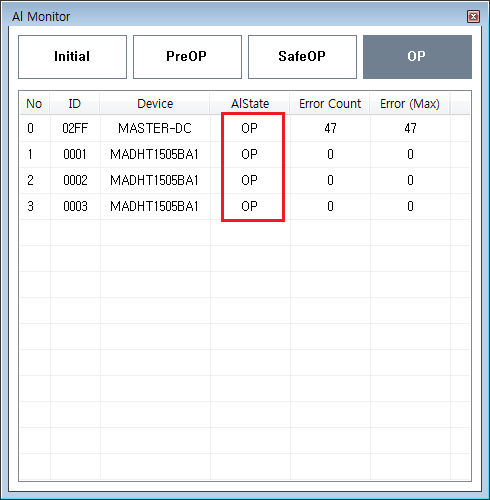This screenshot has height=500, width=490.
Task: Sort by Error Count column header
Action: pyautogui.click(x=330, y=104)
